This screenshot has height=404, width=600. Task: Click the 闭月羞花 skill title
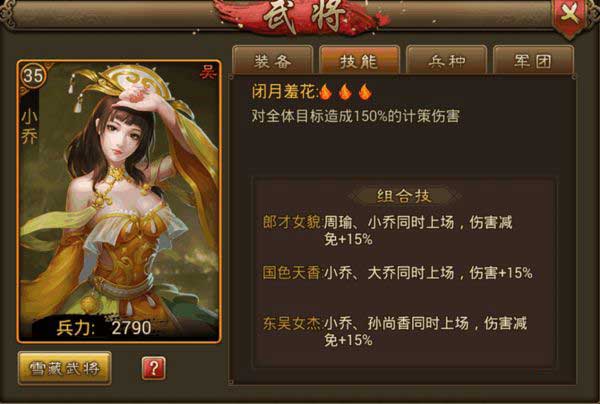[x=284, y=92]
